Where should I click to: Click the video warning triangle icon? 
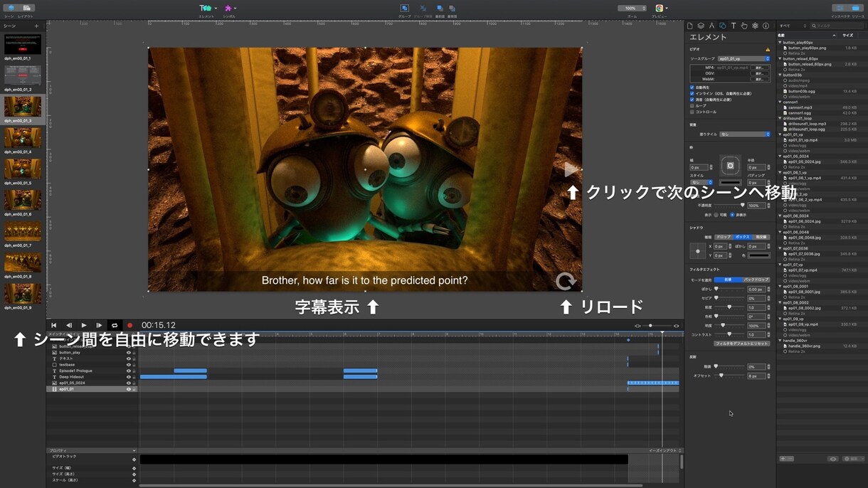click(x=767, y=50)
